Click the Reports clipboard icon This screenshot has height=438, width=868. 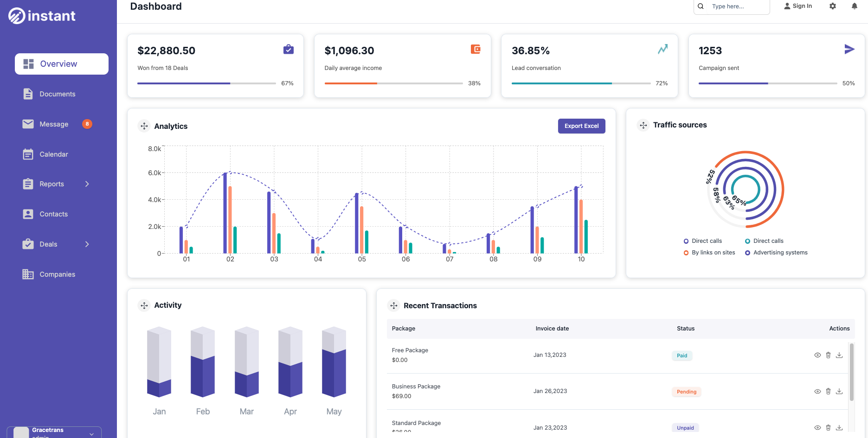tap(28, 184)
